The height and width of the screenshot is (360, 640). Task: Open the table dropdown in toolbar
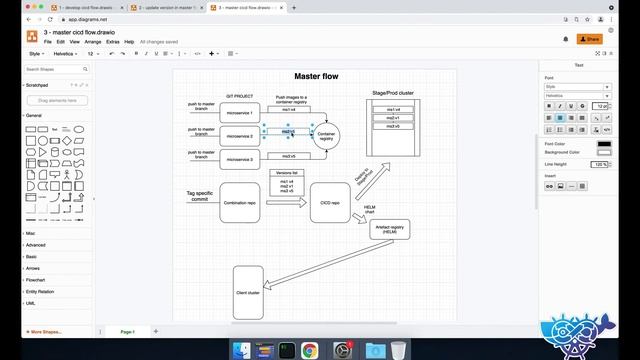click(x=233, y=53)
